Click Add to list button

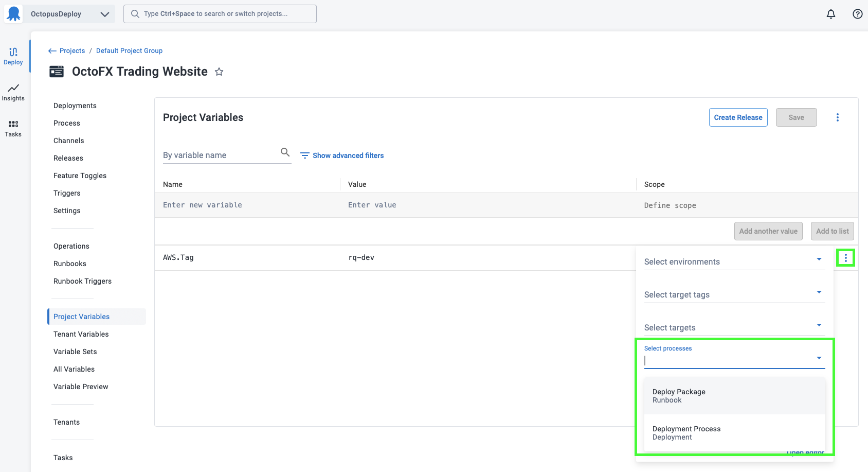point(833,231)
